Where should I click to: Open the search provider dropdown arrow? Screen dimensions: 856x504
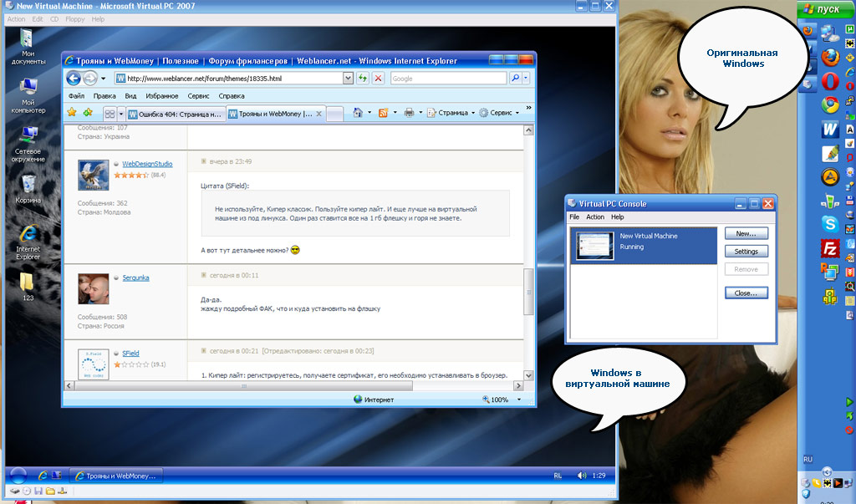point(526,78)
